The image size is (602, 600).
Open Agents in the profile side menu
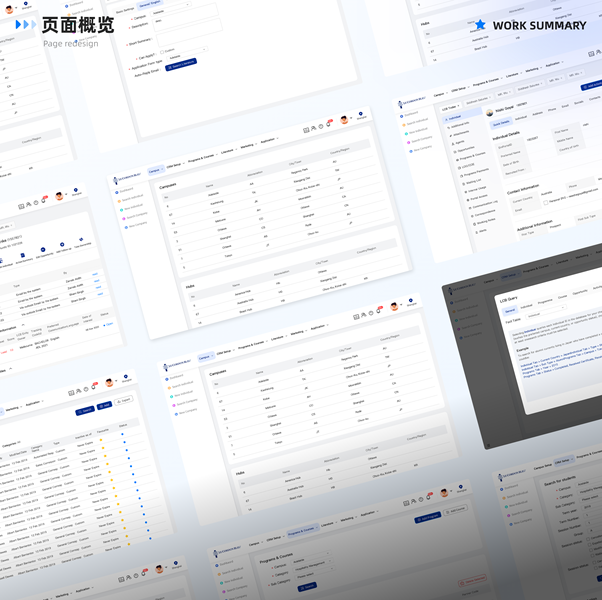pos(458,143)
